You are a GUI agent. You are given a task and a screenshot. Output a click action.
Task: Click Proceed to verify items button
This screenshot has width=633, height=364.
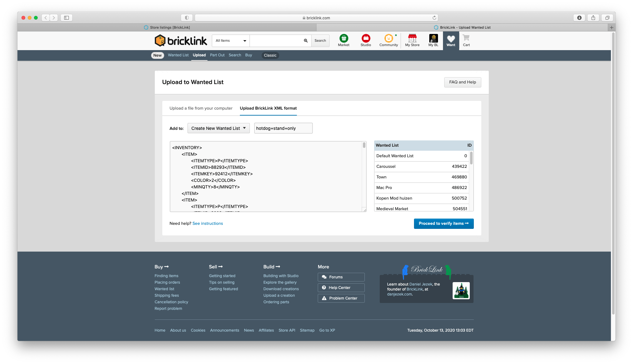coord(444,224)
